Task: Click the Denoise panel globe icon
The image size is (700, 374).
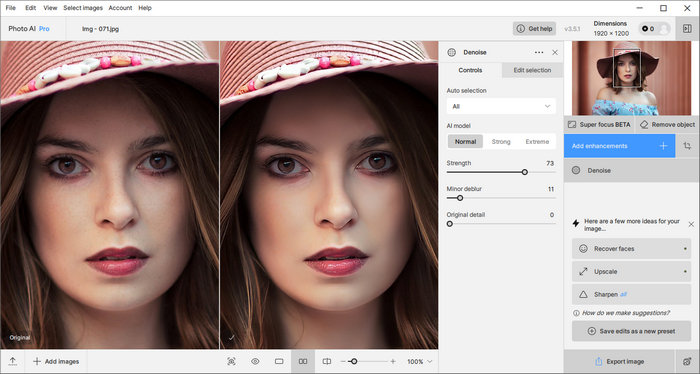Action: (452, 52)
